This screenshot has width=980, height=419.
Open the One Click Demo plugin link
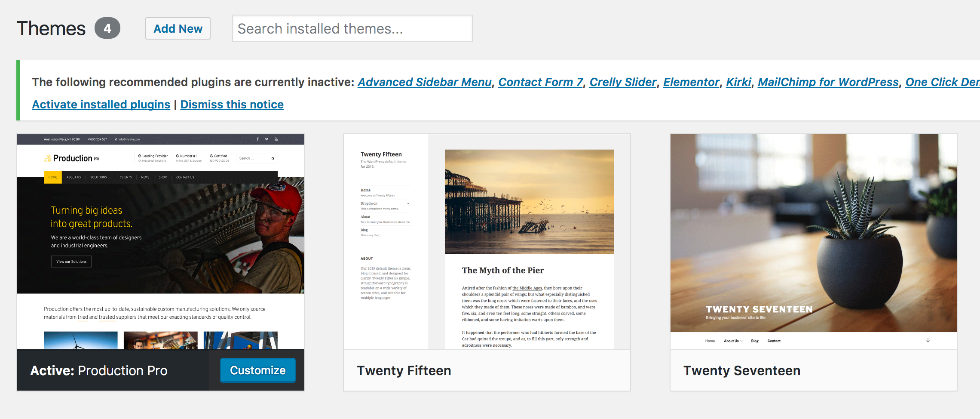click(x=943, y=82)
